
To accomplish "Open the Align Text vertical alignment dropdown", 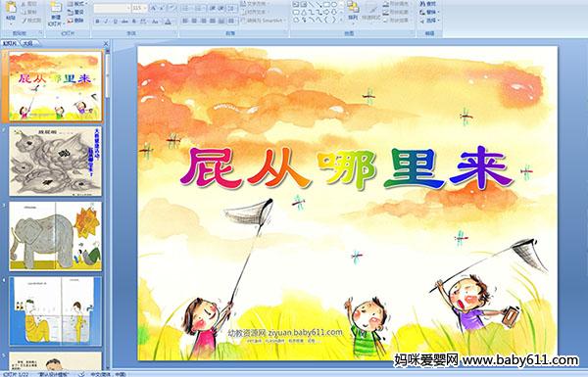I will point(256,12).
